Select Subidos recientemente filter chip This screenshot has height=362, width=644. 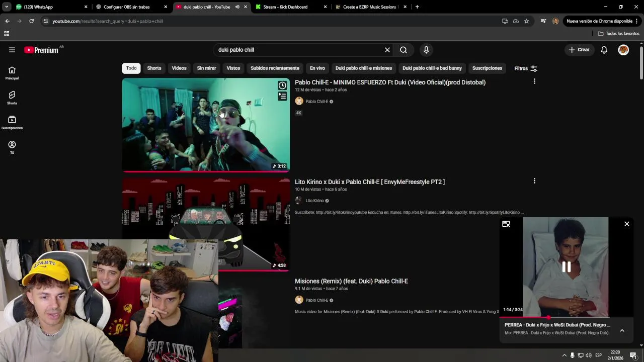point(275,68)
